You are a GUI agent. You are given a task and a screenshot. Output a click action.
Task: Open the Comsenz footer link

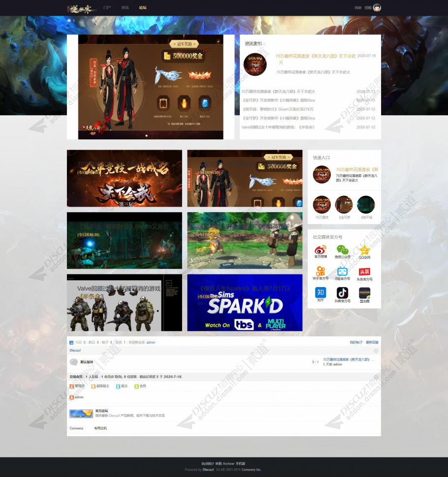pos(76,428)
